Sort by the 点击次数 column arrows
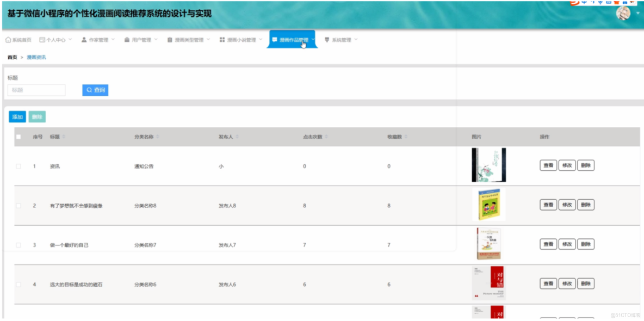 (326, 137)
